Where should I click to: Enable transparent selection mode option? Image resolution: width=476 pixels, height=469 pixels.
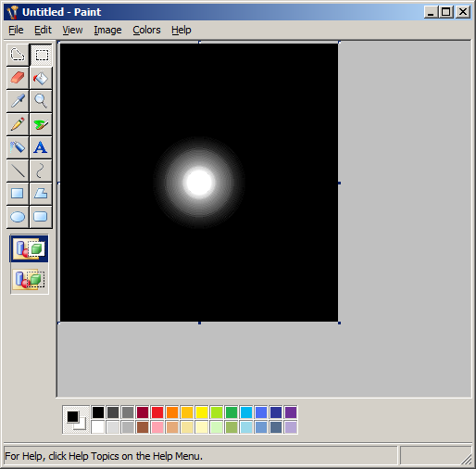(x=30, y=279)
